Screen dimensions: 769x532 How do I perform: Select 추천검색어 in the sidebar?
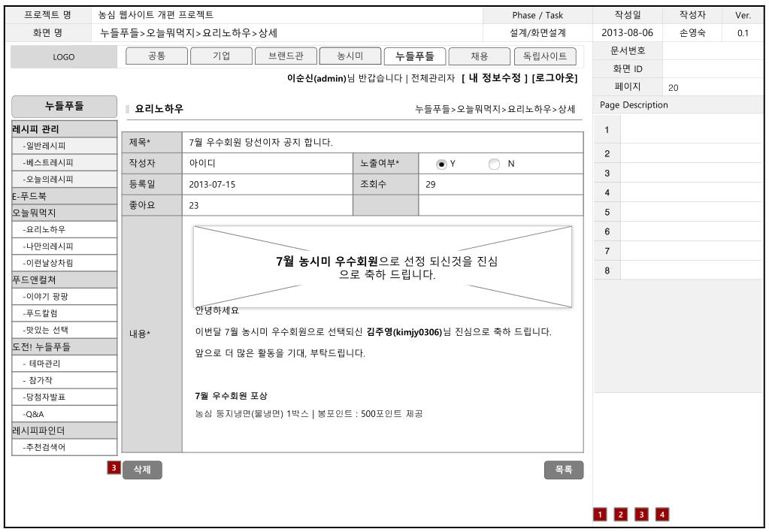pyautogui.click(x=64, y=447)
